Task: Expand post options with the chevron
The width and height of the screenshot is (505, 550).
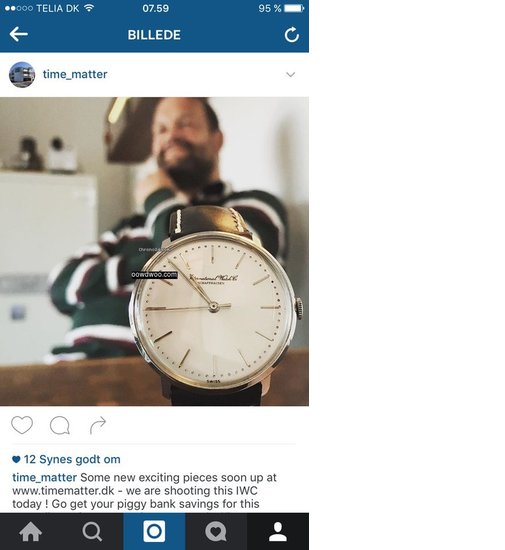Action: pos(290,74)
